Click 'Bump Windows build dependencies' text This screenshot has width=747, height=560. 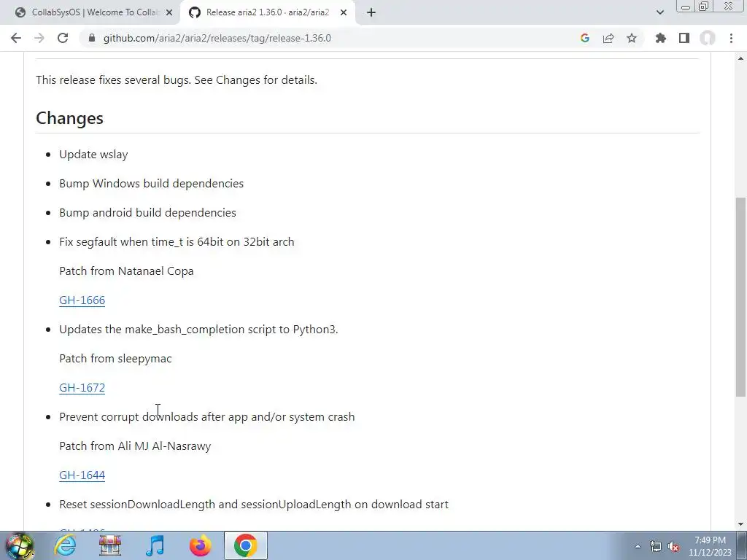coord(152,183)
